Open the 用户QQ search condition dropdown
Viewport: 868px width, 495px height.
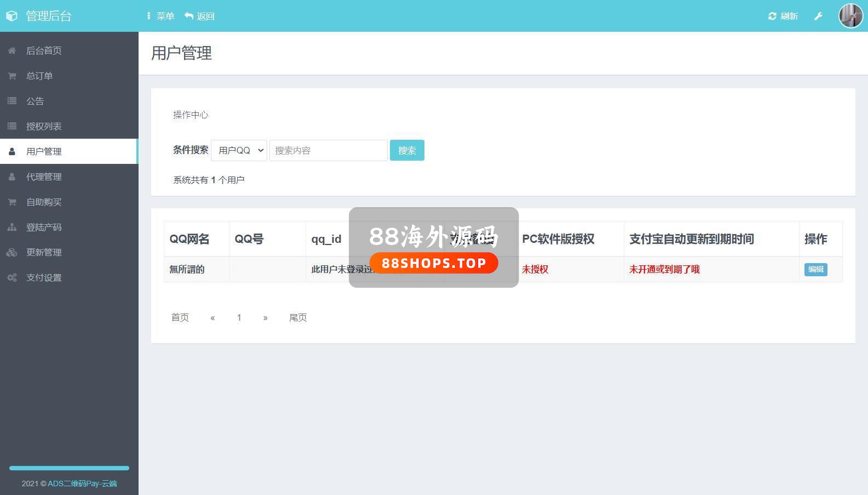tap(239, 150)
